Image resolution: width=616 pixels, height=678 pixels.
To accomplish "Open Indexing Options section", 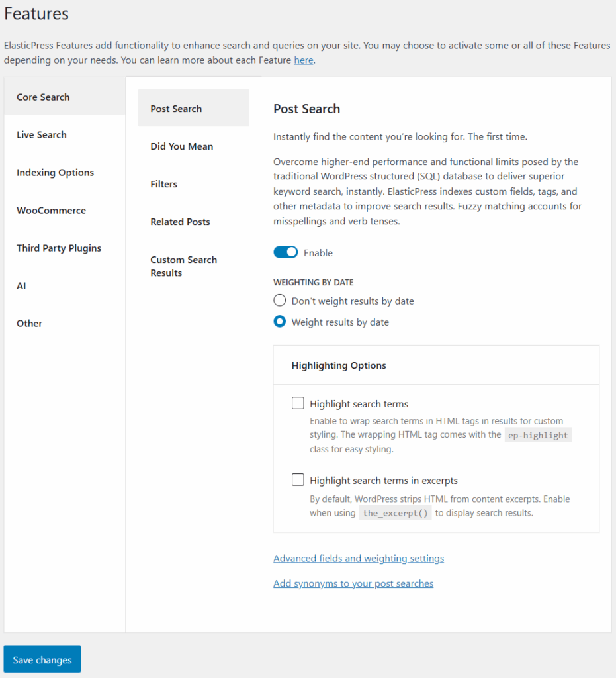I will pyautogui.click(x=56, y=173).
